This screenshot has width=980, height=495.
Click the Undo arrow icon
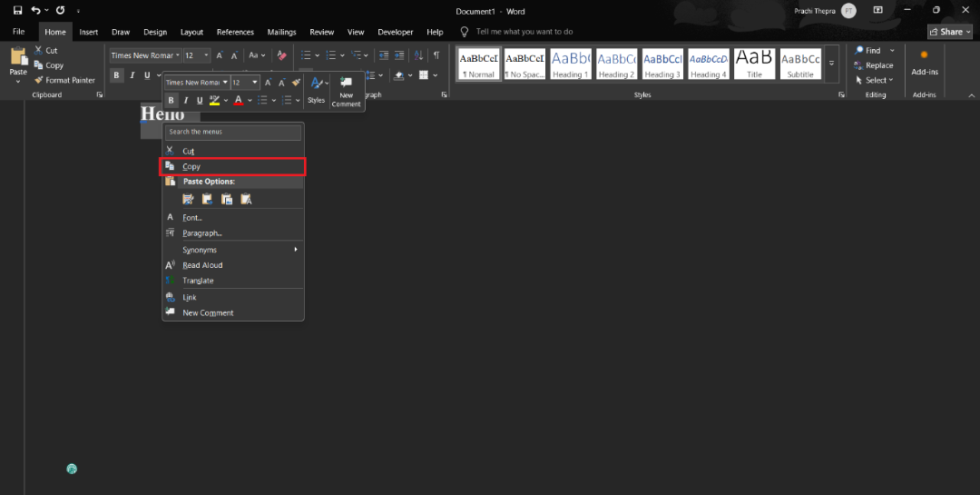click(x=35, y=11)
